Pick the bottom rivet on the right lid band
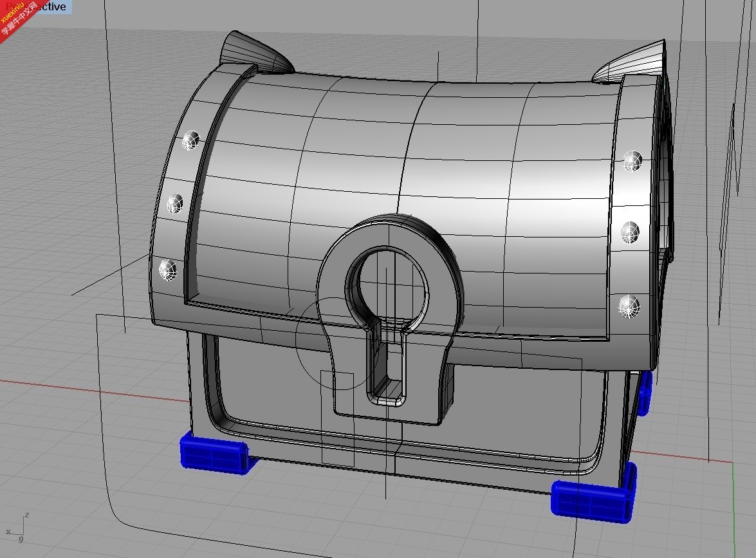The image size is (756, 558). point(629,306)
